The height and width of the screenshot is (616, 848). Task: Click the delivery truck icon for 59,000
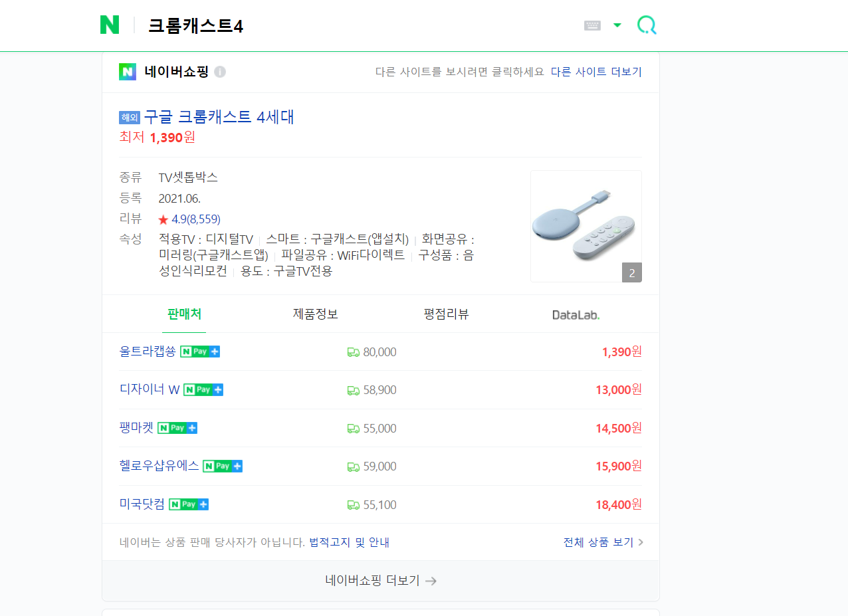click(x=353, y=467)
